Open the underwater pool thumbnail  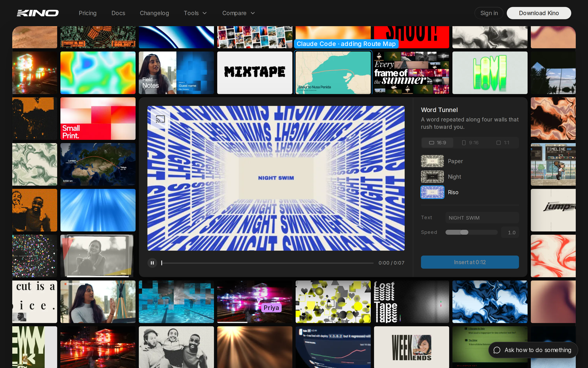176,302
